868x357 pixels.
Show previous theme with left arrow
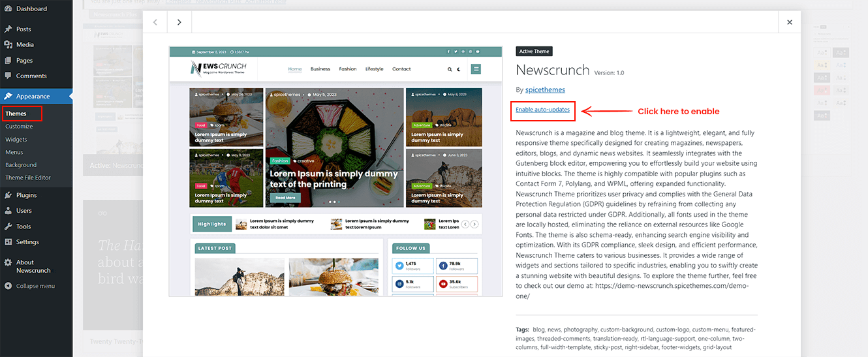[x=155, y=22]
